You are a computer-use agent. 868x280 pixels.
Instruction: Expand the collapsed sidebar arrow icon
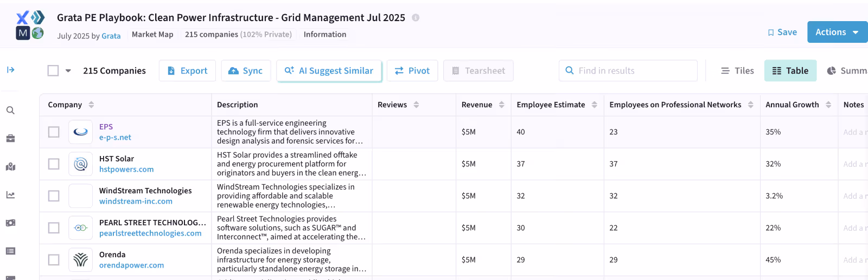tap(10, 70)
